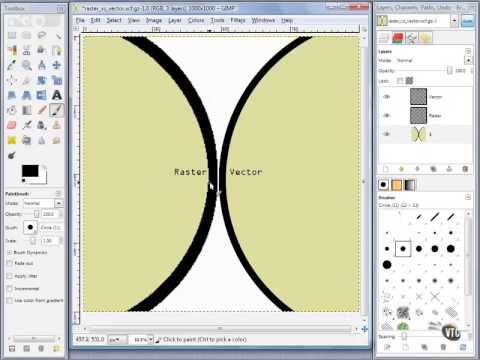480x360 pixels.
Task: Open the zoom percentage dropdown in status bar
Action: pos(151,339)
